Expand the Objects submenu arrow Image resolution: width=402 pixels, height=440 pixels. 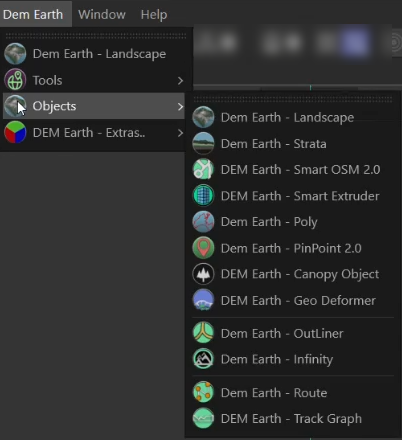(180, 107)
